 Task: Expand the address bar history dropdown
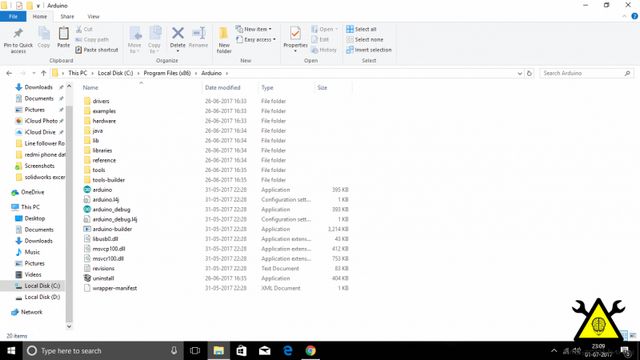coord(520,73)
